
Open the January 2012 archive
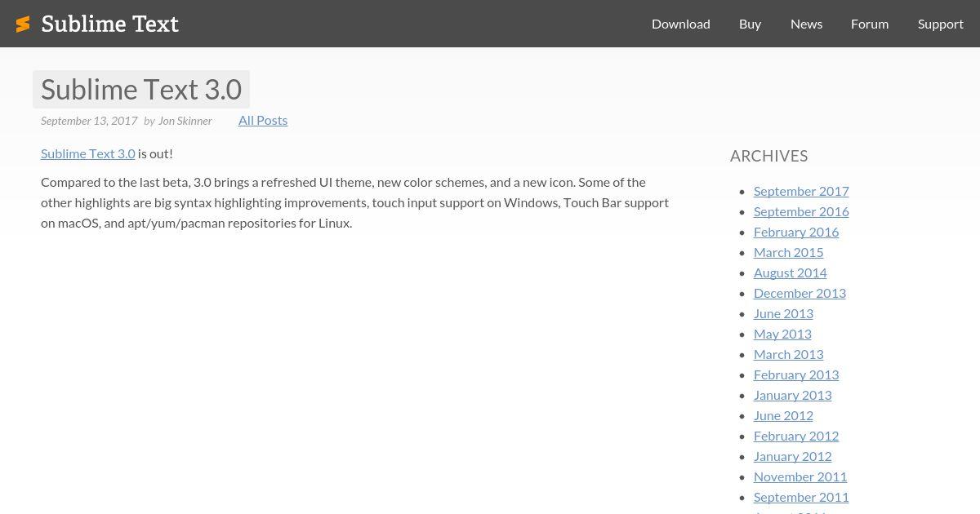[792, 456]
